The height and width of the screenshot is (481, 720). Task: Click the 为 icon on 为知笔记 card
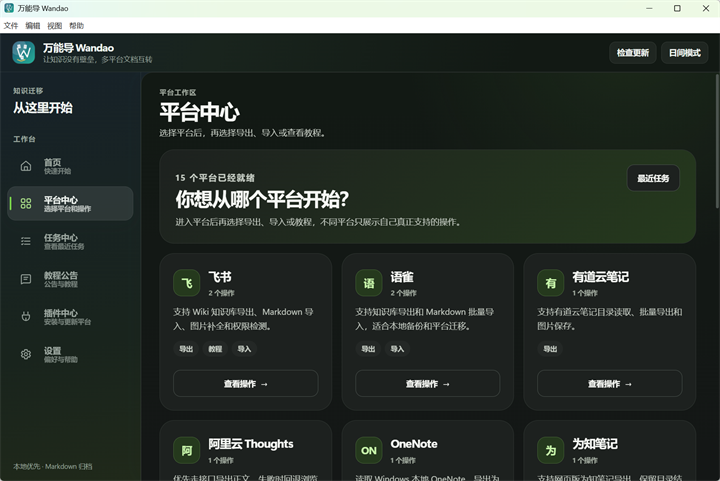pos(551,451)
